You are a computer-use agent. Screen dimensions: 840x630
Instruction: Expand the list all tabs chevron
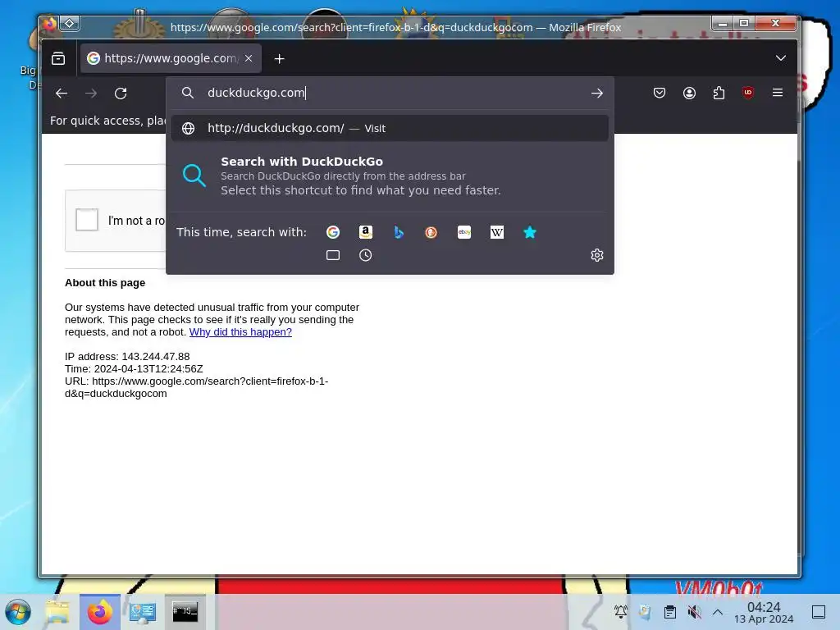coord(781,58)
